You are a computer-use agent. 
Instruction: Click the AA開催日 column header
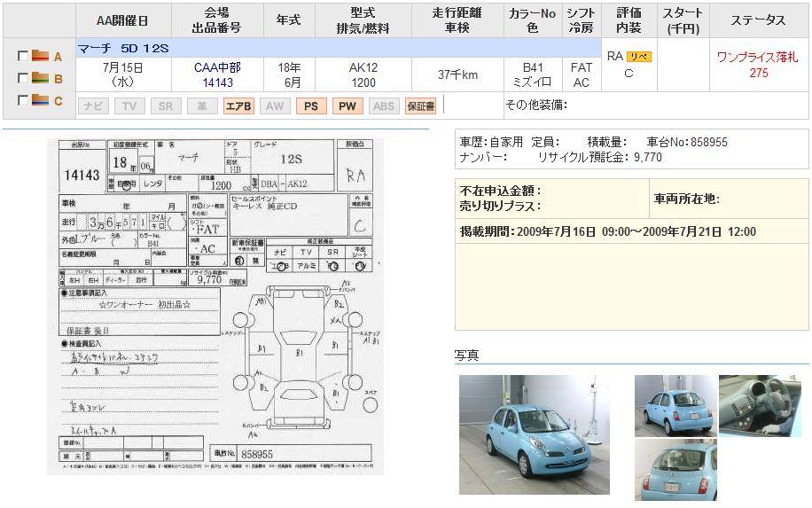pyautogui.click(x=122, y=20)
